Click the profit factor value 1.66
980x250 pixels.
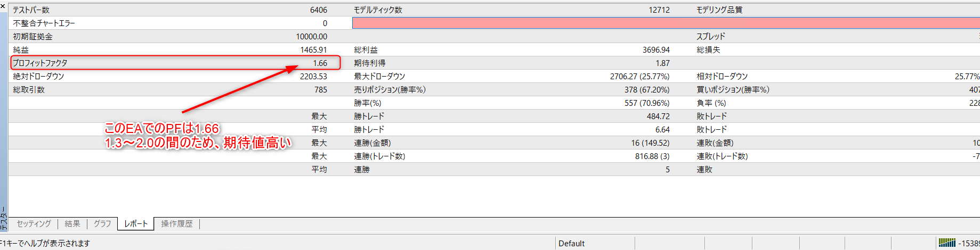click(x=320, y=63)
